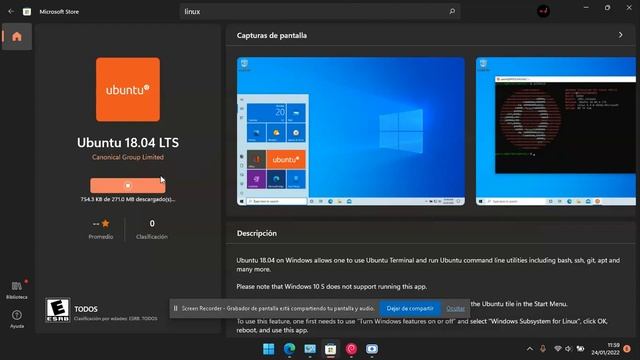Open Biblioteca in the sidebar
Image resolution: width=640 pixels, height=360 pixels.
tap(17, 290)
